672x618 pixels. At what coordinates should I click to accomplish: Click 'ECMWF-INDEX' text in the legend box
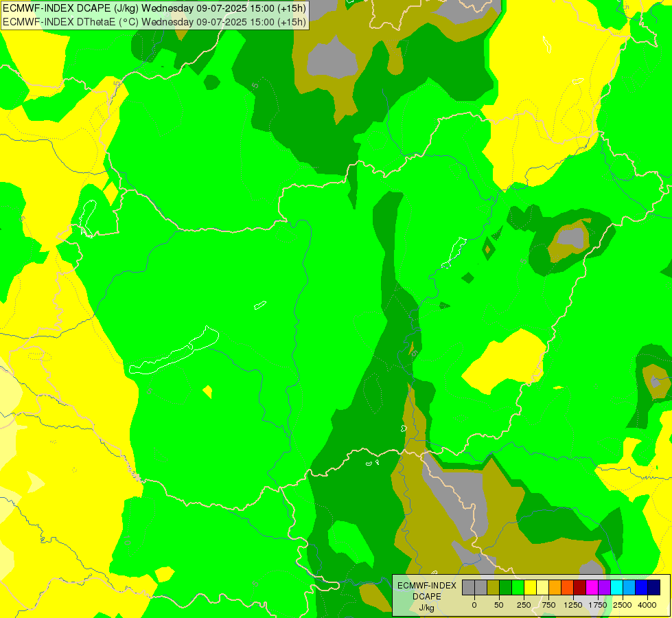tap(427, 586)
